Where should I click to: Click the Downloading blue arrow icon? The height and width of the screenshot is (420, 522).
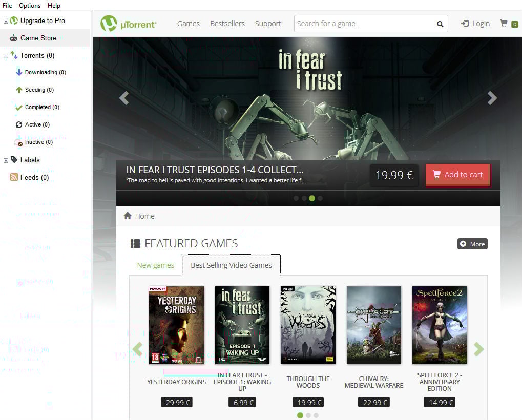click(19, 72)
